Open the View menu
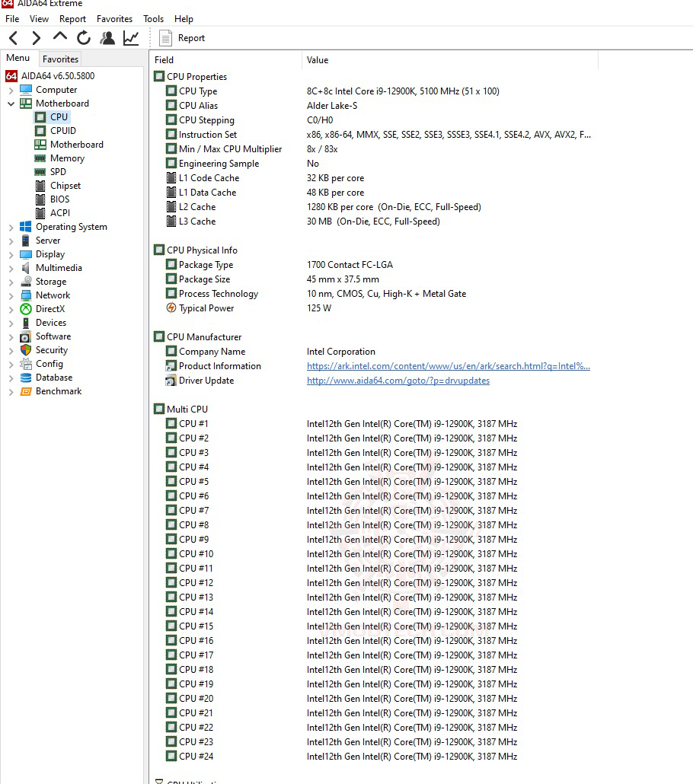Viewport: 693px width, 784px height. (x=39, y=19)
